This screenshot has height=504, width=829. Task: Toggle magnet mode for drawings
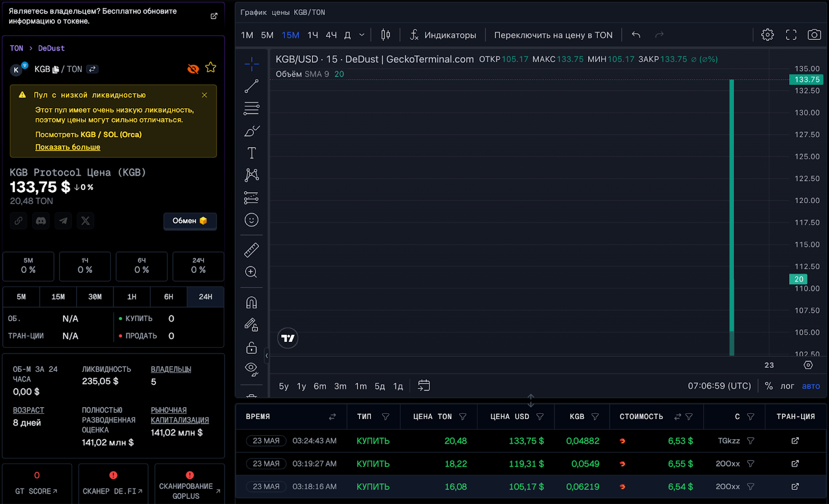(251, 303)
